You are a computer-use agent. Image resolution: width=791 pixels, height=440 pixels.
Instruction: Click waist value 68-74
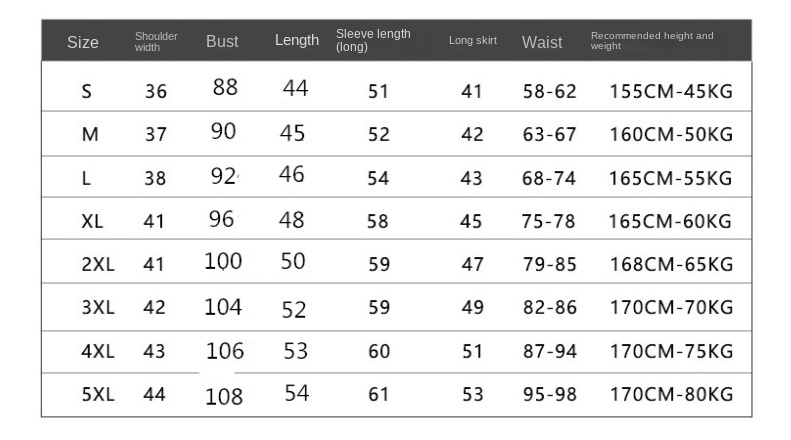point(548,178)
